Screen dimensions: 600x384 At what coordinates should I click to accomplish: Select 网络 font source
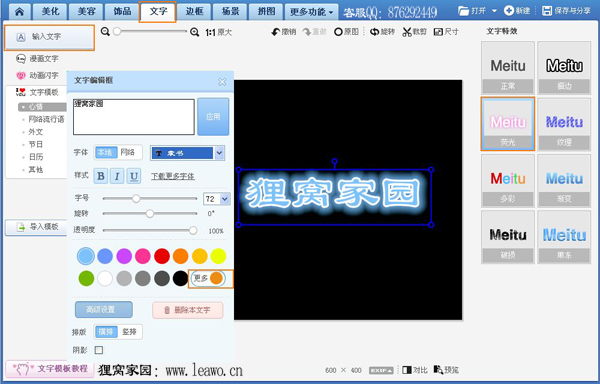click(128, 153)
